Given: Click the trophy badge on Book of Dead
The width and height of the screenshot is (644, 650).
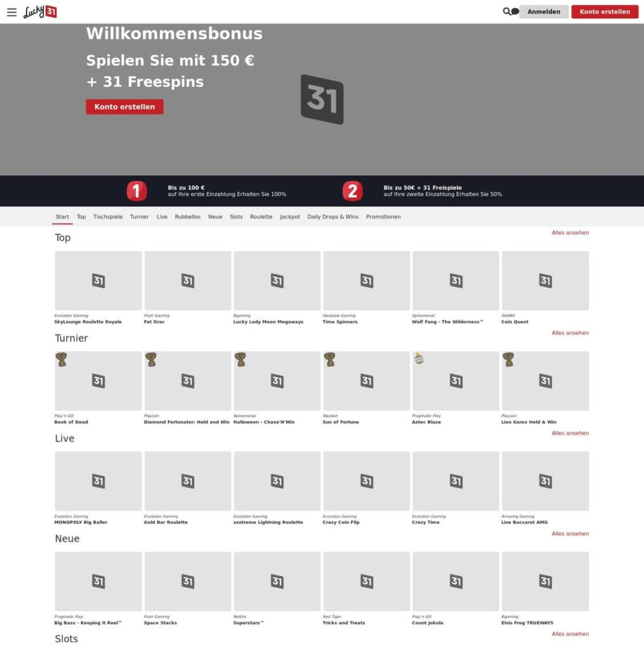Looking at the screenshot, I should click(62, 360).
